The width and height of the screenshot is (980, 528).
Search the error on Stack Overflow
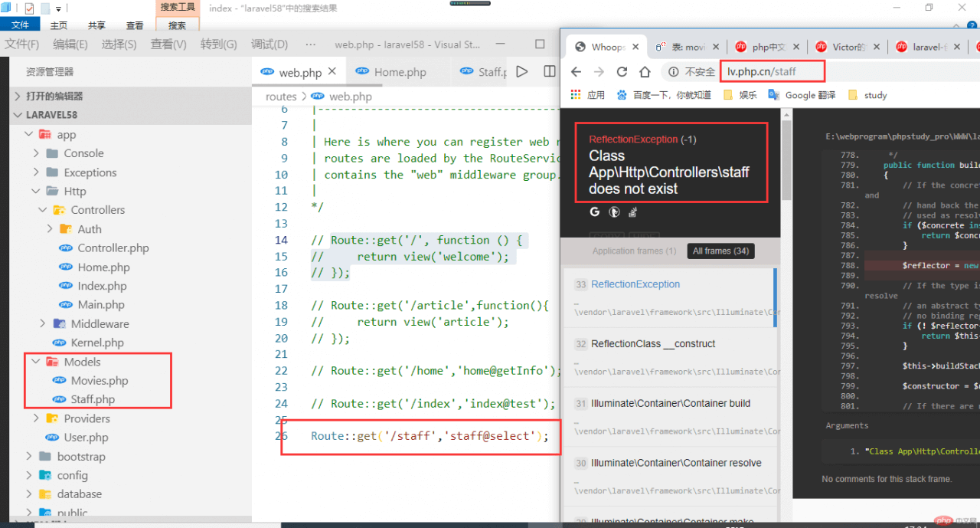click(x=634, y=212)
